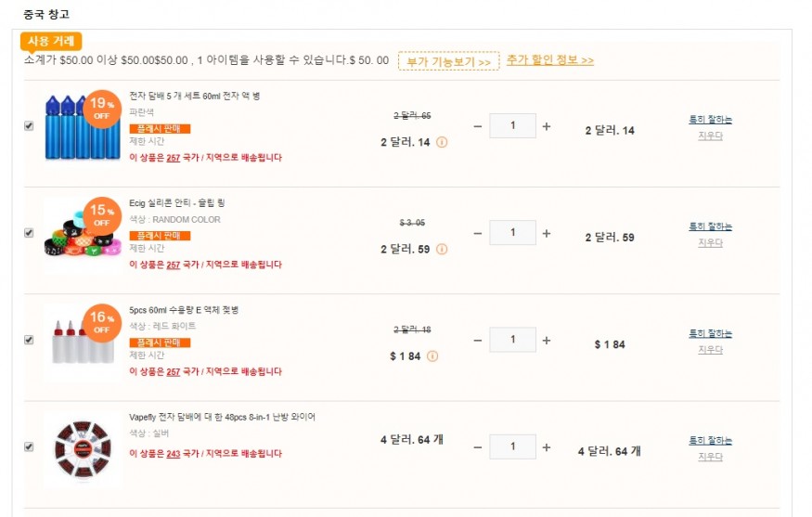Uncheck the red white dropper bottle checkbox
This screenshot has height=517, width=812.
29,340
